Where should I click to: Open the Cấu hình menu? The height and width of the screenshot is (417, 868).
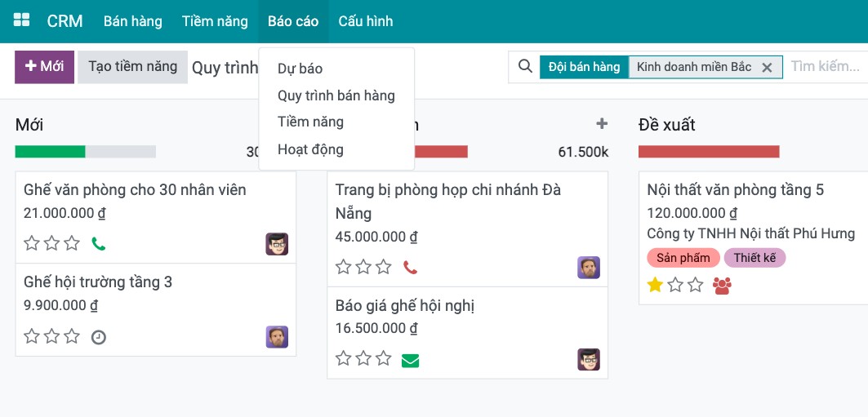click(366, 21)
